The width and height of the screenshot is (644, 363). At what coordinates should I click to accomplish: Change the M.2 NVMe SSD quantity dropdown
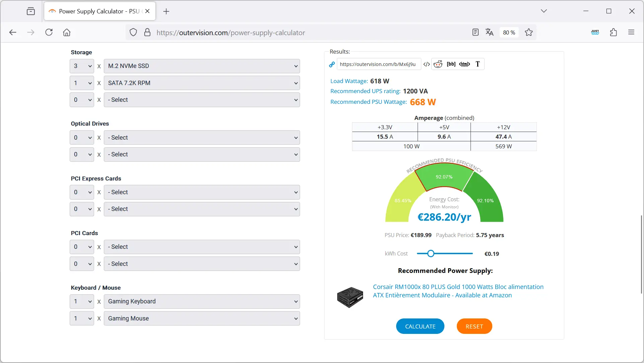pyautogui.click(x=82, y=66)
